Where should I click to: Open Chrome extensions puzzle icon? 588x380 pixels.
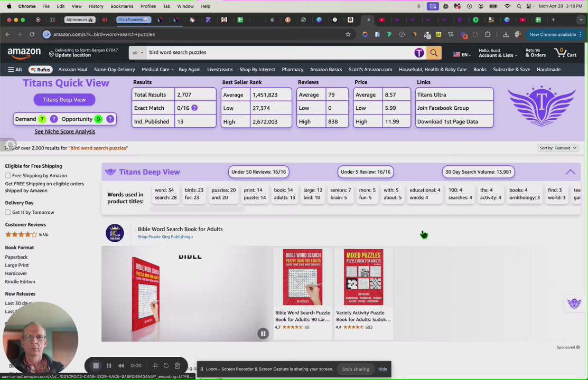pyautogui.click(x=488, y=34)
